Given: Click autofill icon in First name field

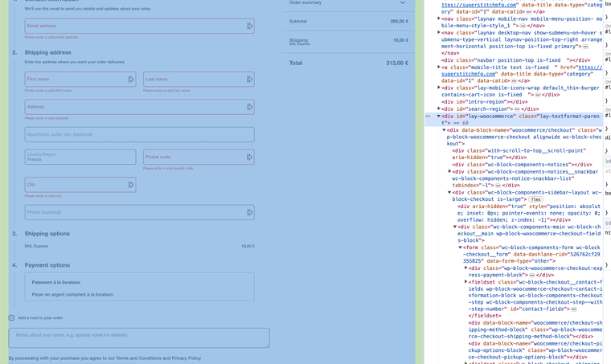Looking at the screenshot, I should coord(131,80).
